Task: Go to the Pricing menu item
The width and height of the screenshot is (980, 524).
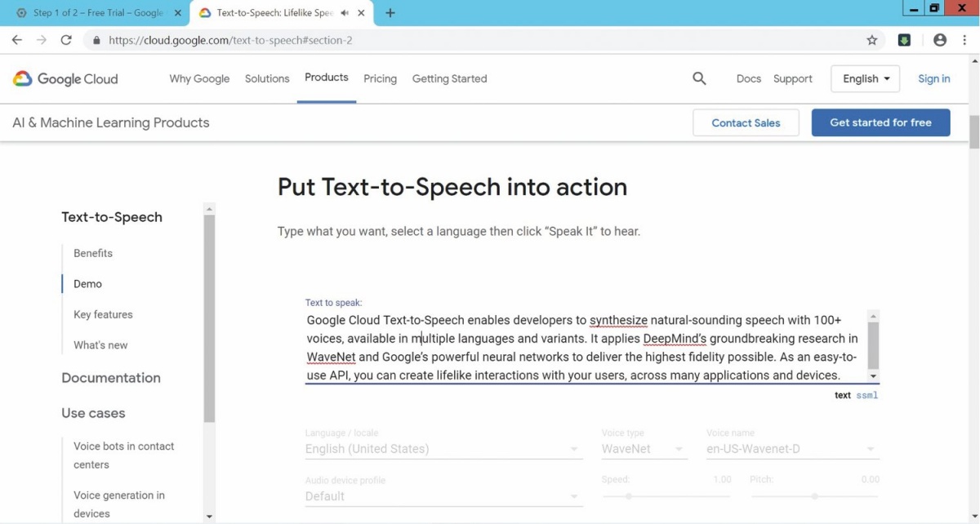Action: click(380, 78)
